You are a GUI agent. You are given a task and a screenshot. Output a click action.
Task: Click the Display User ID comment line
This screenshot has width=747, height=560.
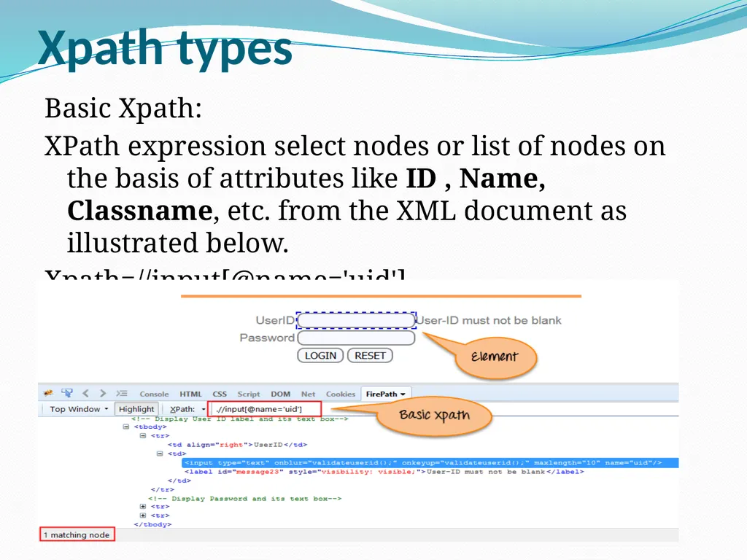239,419
